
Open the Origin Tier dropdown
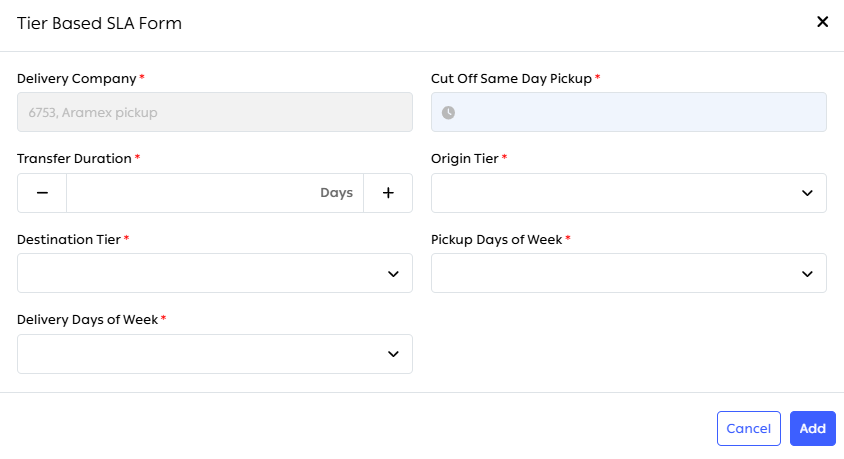(615, 193)
